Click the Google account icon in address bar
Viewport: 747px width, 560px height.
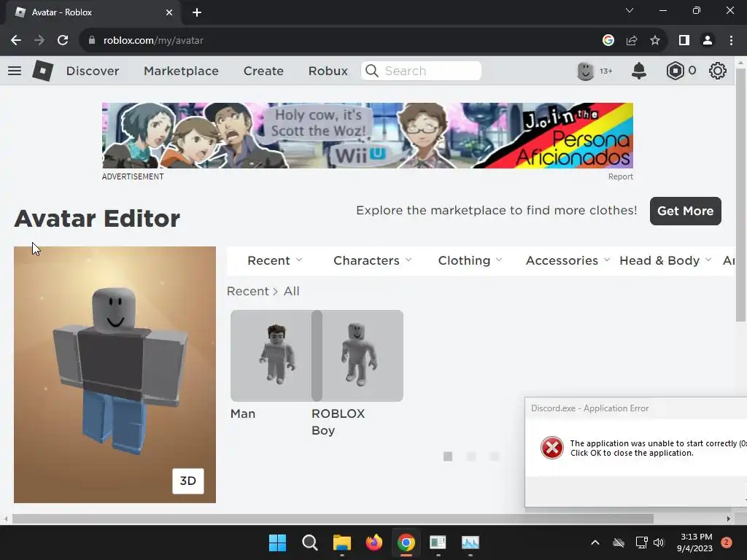(x=608, y=41)
